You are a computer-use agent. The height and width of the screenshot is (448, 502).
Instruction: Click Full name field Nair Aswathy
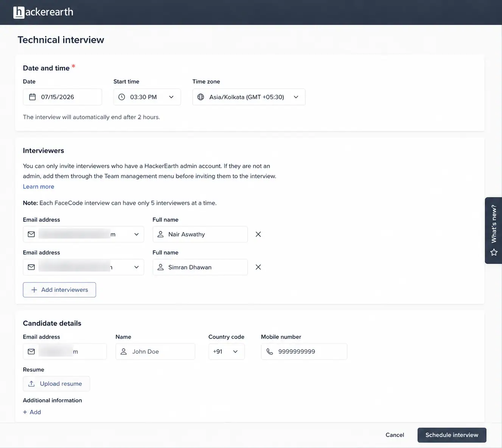click(x=200, y=234)
